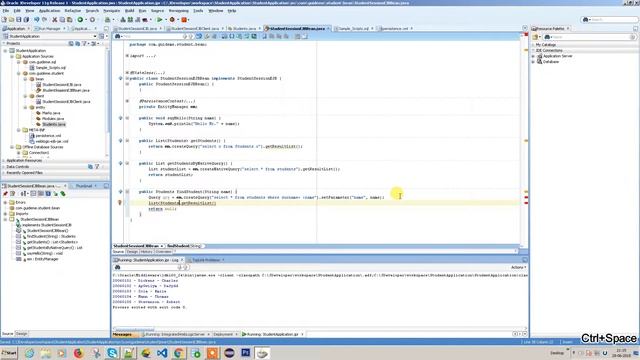Select Sample_Scripts.sql in project tree

pos(51,68)
